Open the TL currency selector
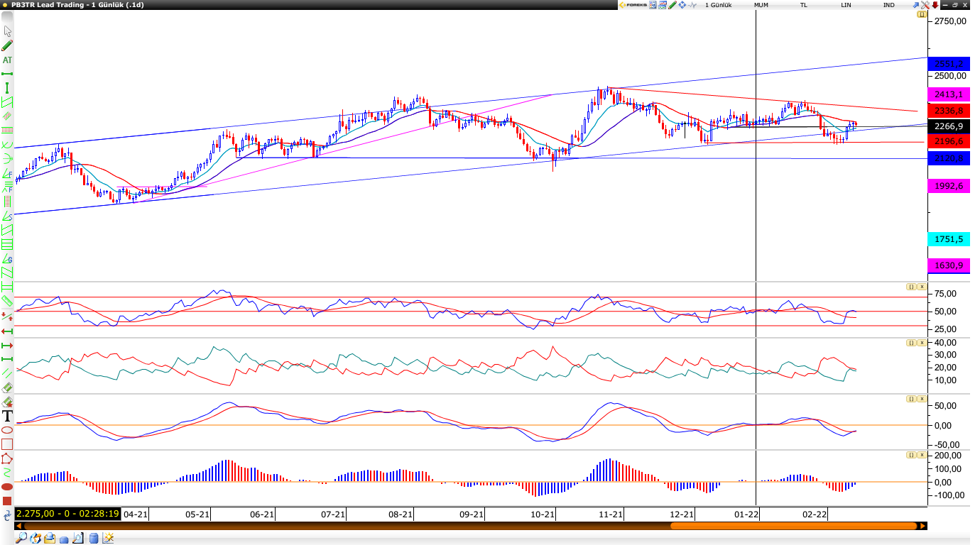980x545 pixels. click(x=804, y=5)
